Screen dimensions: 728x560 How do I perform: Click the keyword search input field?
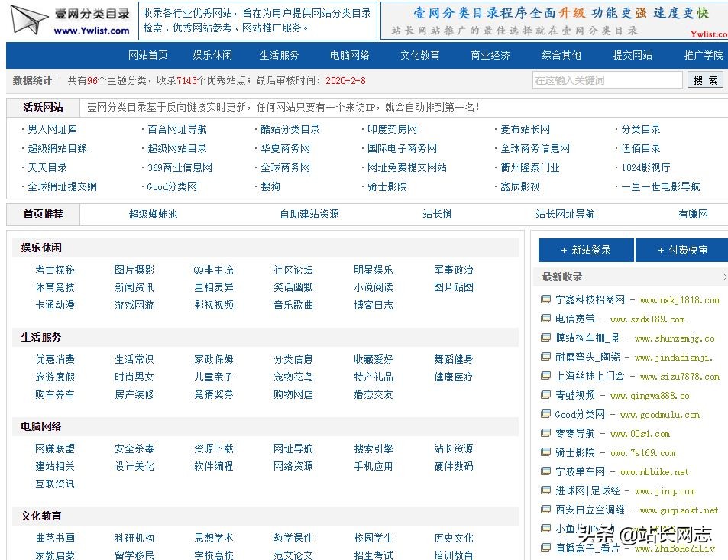point(607,79)
